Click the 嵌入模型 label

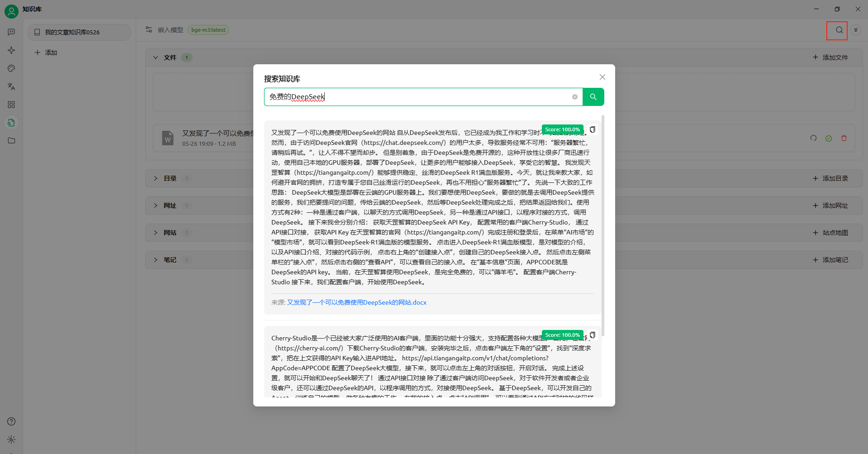pyautogui.click(x=171, y=30)
